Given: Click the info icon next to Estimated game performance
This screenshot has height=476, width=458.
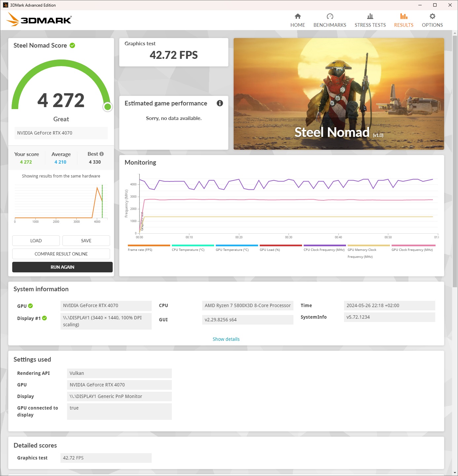Looking at the screenshot, I should 220,103.
